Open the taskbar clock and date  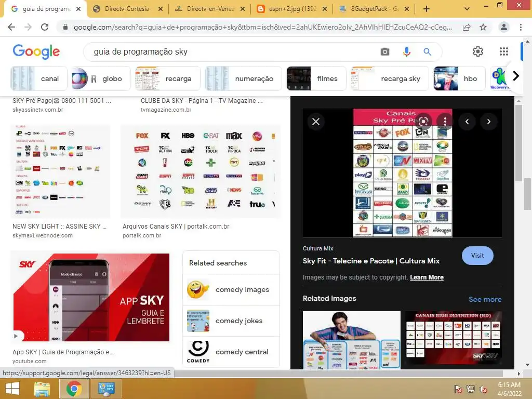(x=509, y=389)
